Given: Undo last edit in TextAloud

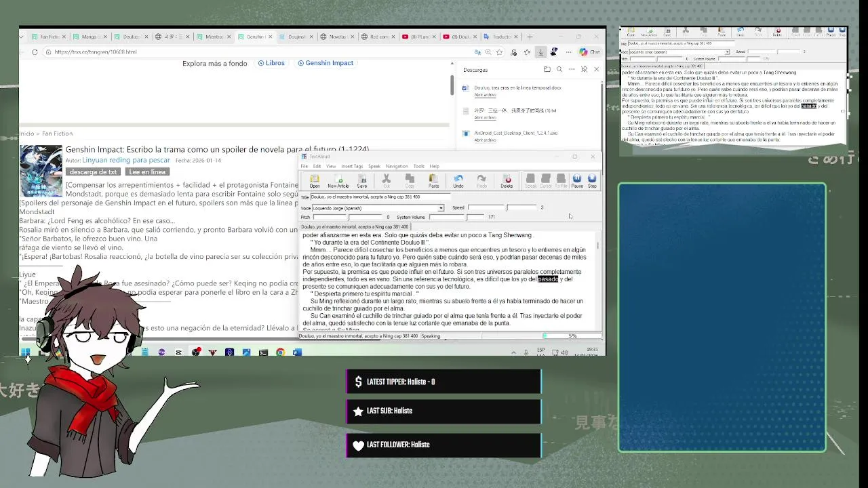Looking at the screenshot, I should pos(458,181).
